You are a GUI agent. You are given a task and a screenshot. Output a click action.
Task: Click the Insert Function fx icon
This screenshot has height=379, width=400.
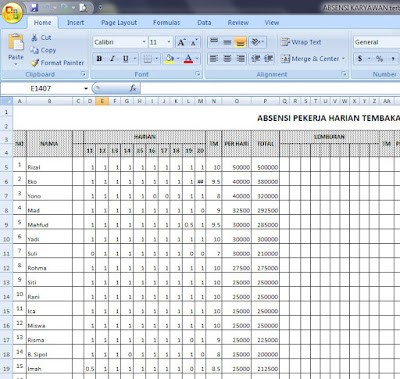pyautogui.click(x=133, y=88)
